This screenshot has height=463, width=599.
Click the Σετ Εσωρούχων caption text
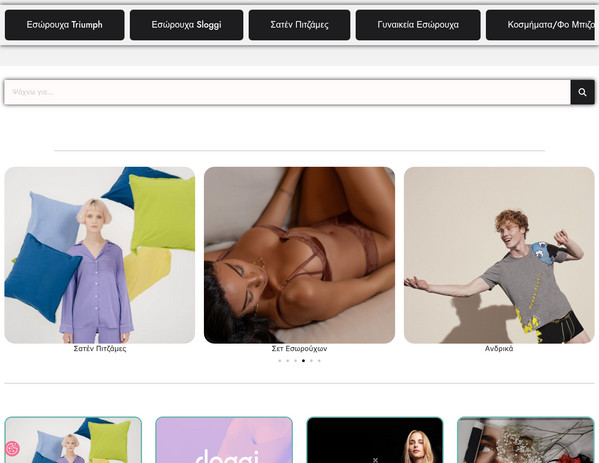click(299, 348)
